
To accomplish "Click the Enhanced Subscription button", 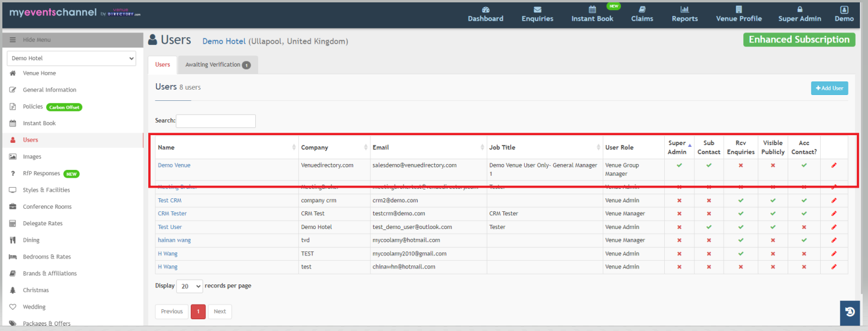I will 799,40.
